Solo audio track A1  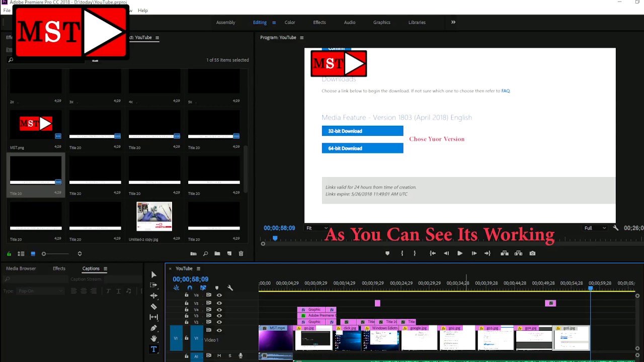click(230, 356)
